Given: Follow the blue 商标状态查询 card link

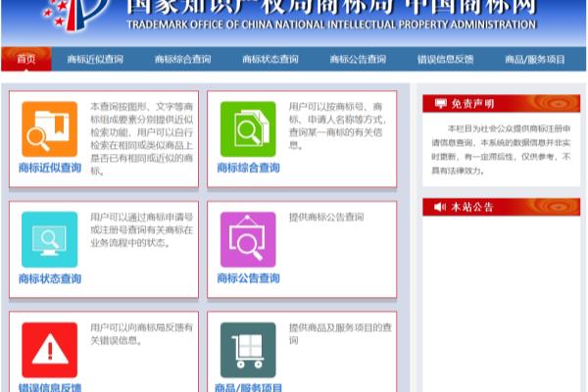Looking at the screenshot, I should (50, 278).
